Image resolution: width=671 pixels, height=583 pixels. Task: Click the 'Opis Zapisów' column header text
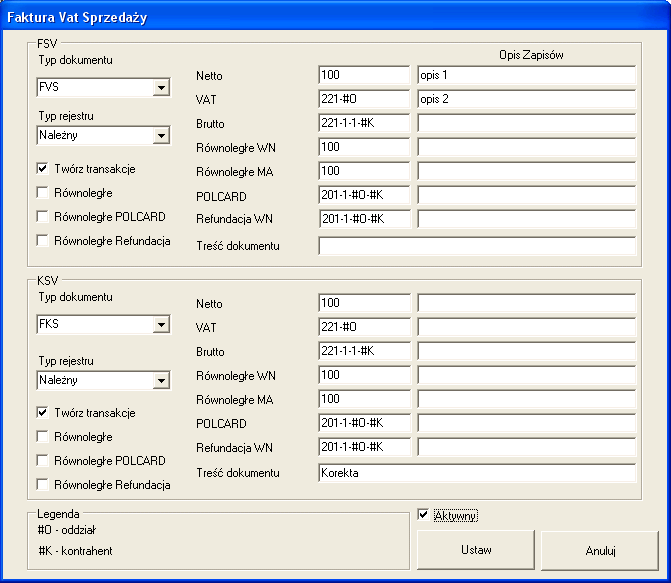point(531,55)
